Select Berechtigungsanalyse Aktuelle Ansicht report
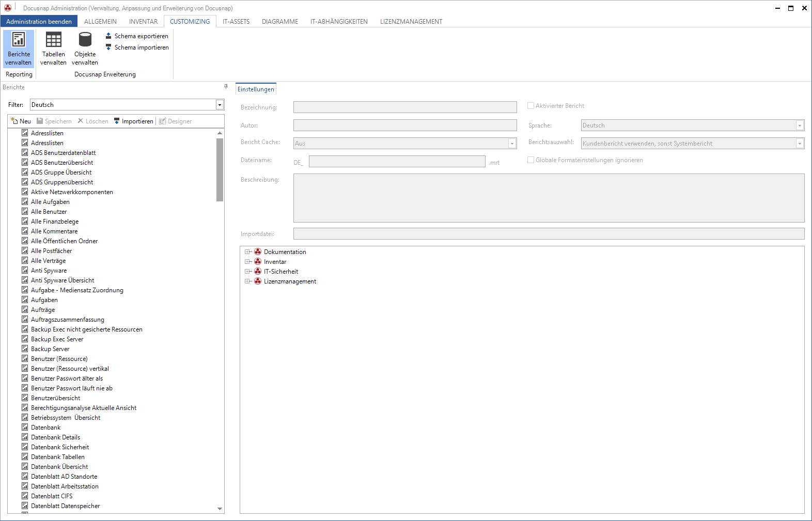 click(84, 408)
